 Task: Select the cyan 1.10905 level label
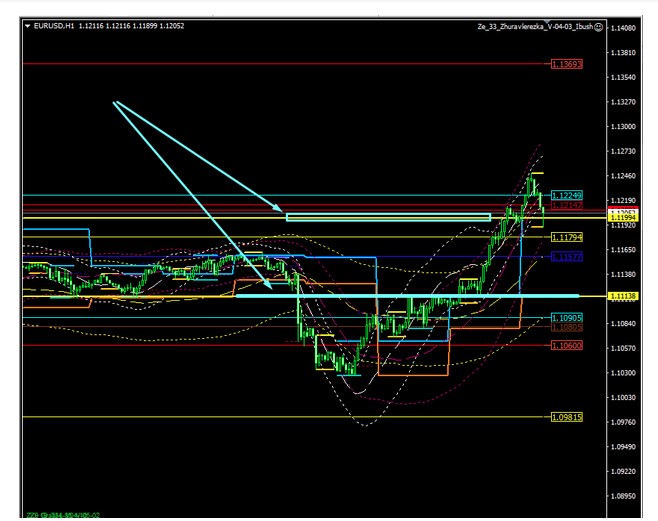(566, 318)
